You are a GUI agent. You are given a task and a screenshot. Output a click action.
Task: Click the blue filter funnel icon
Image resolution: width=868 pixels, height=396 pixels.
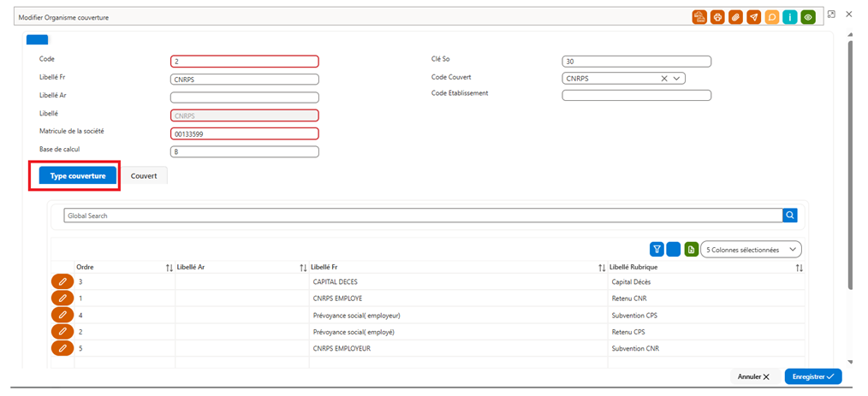pyautogui.click(x=657, y=250)
